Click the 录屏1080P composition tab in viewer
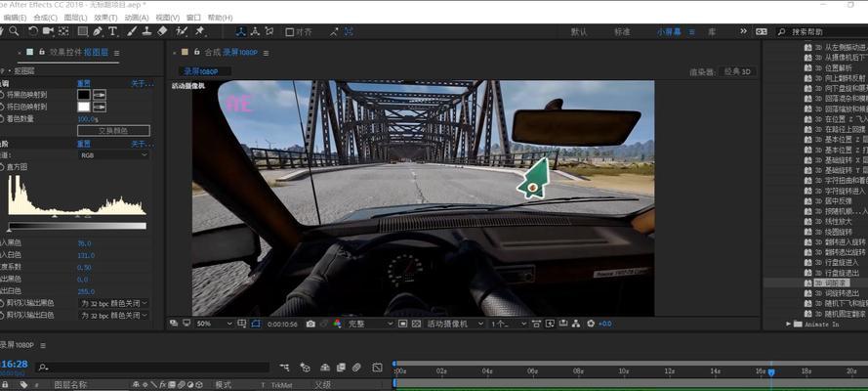 pos(204,71)
